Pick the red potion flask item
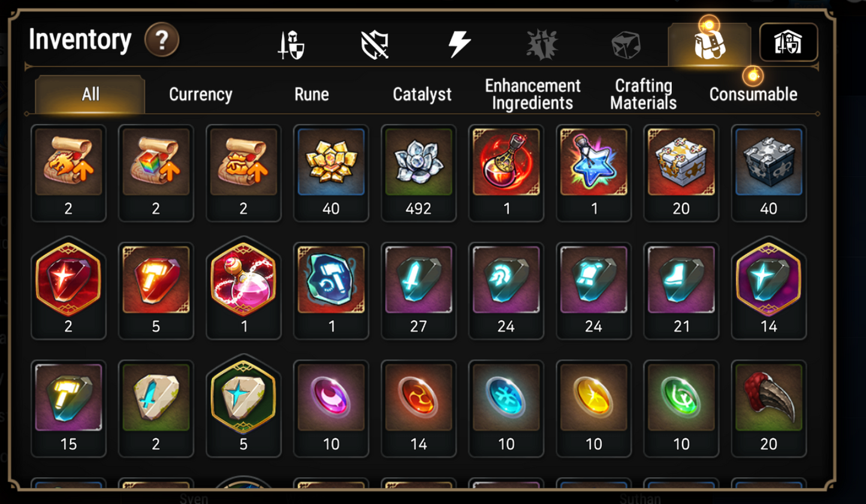The height and width of the screenshot is (504, 866). 506,173
